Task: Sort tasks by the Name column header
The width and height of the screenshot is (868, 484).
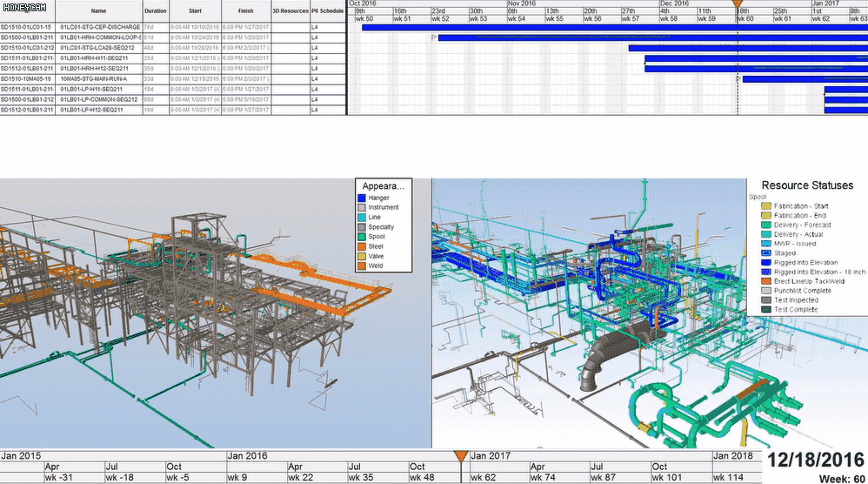Action: click(x=98, y=10)
